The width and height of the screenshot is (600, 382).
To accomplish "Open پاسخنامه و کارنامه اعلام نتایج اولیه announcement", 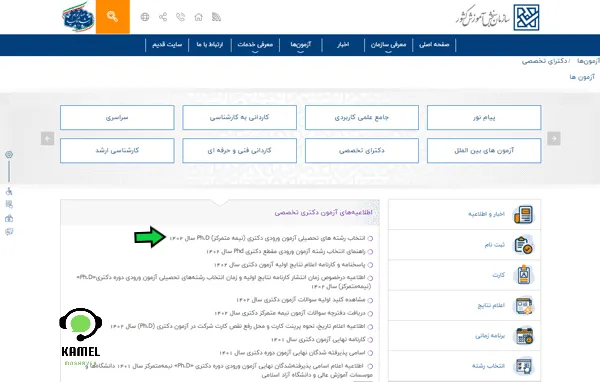I will [x=290, y=265].
